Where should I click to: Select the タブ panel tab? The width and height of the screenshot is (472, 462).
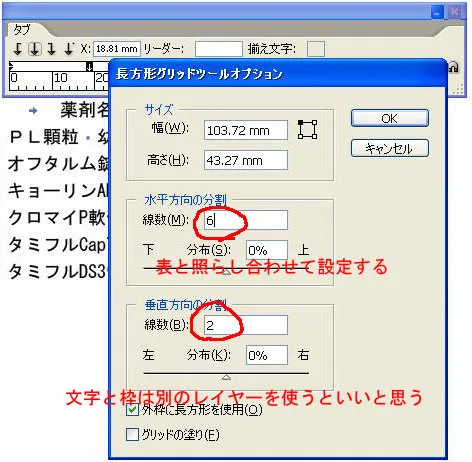click(22, 30)
